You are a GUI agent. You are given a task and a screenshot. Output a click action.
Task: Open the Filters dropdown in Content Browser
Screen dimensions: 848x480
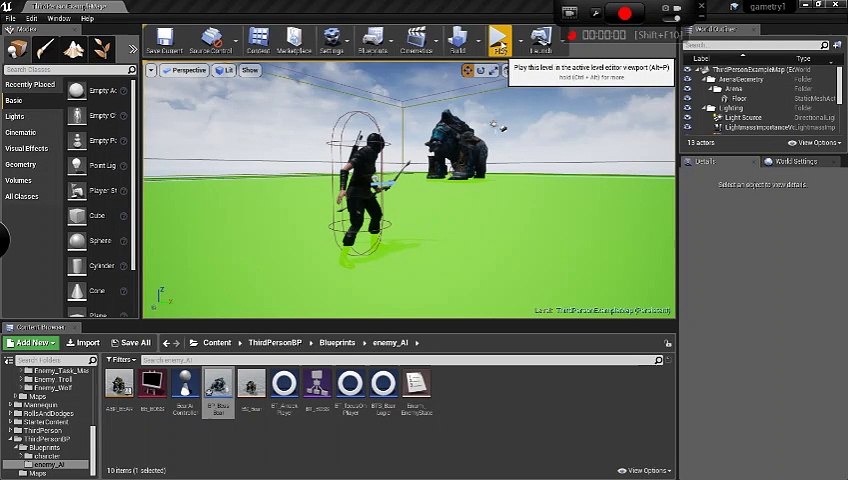[x=120, y=360]
